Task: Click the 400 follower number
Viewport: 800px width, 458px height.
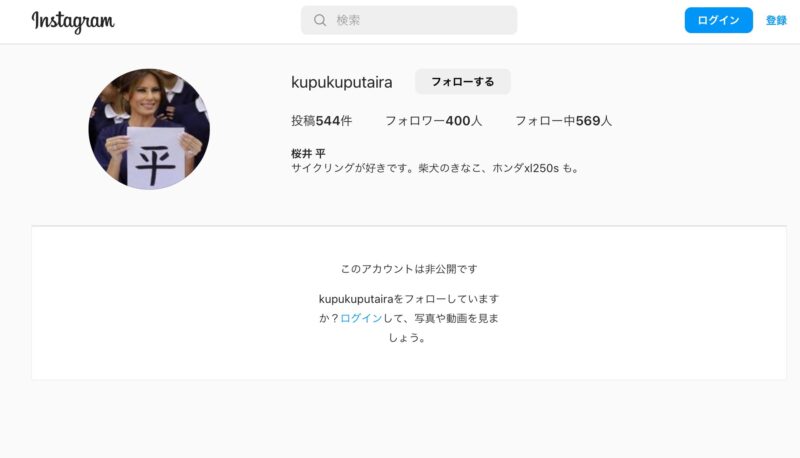Action: coord(458,121)
